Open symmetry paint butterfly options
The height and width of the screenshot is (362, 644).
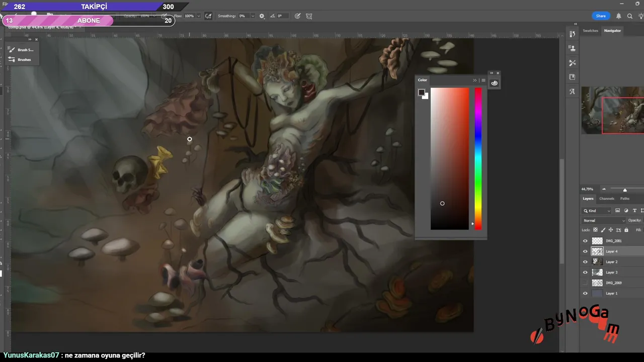pos(309,16)
